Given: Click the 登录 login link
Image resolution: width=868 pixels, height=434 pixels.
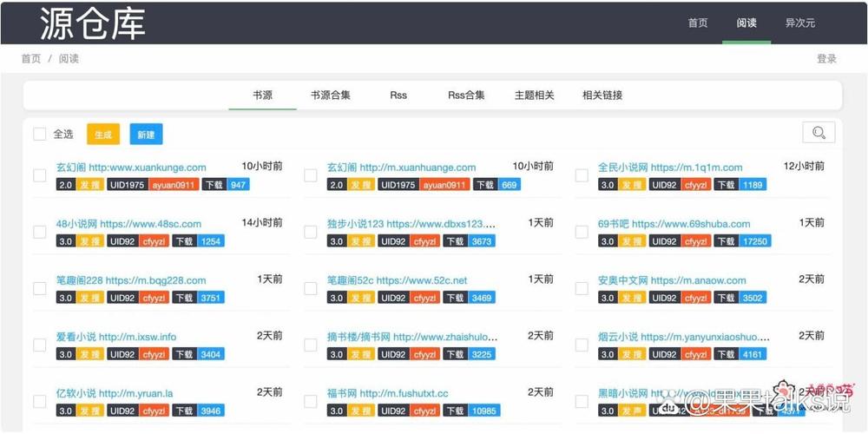Looking at the screenshot, I should [826, 59].
